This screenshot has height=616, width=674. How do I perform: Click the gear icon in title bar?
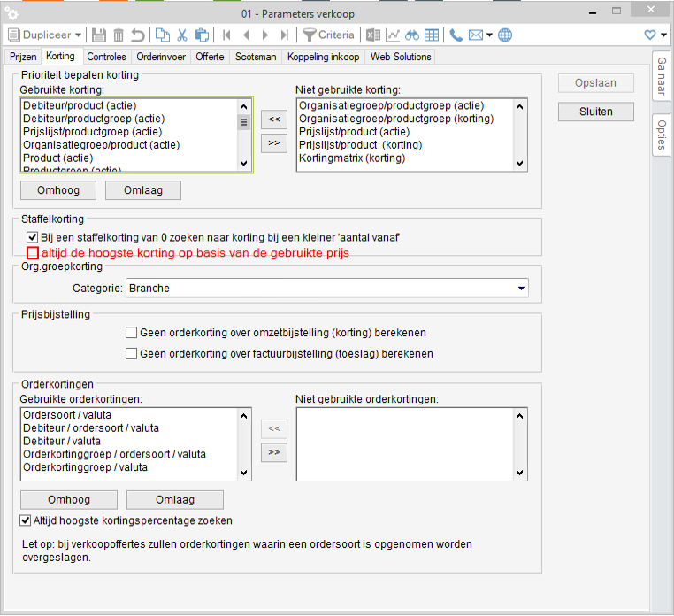coord(11,14)
